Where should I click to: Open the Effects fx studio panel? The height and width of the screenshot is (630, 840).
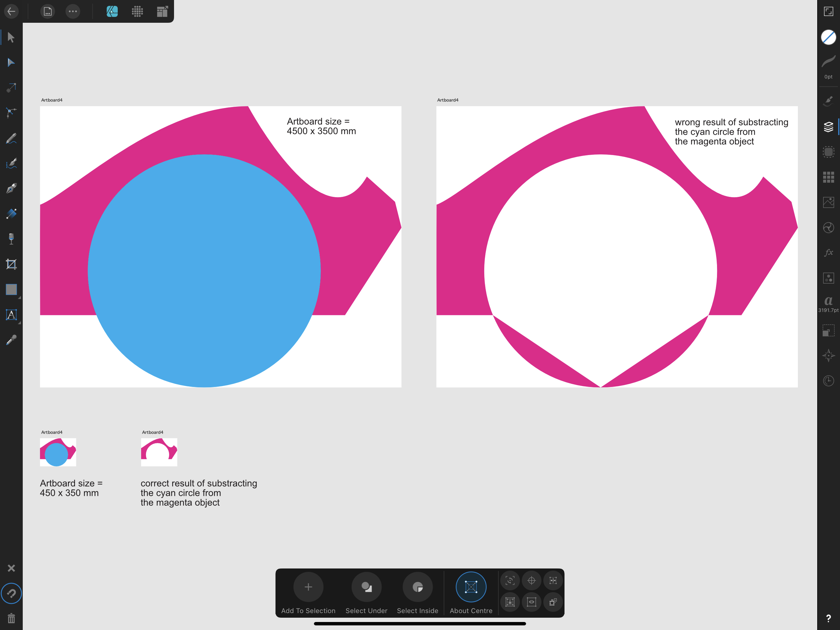[x=828, y=252]
